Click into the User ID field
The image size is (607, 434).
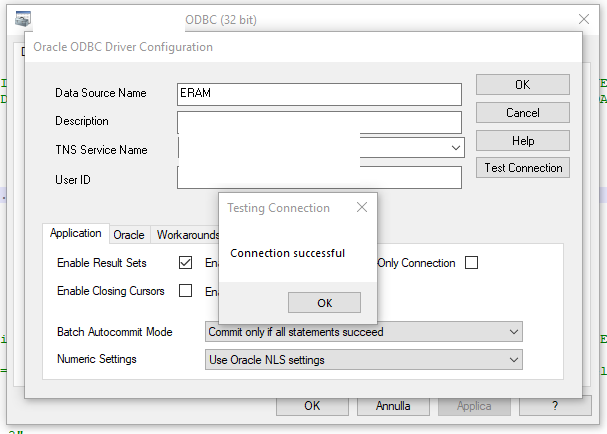pyautogui.click(x=319, y=177)
